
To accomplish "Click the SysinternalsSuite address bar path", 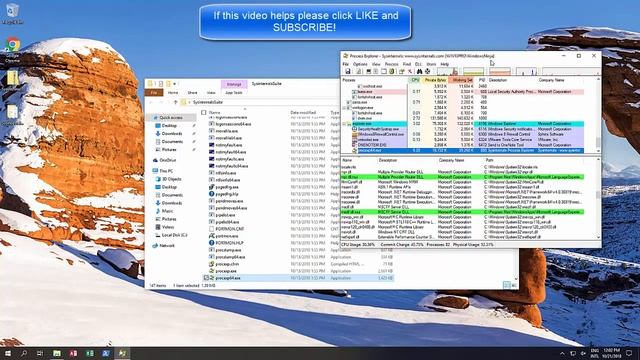I will 208,102.
